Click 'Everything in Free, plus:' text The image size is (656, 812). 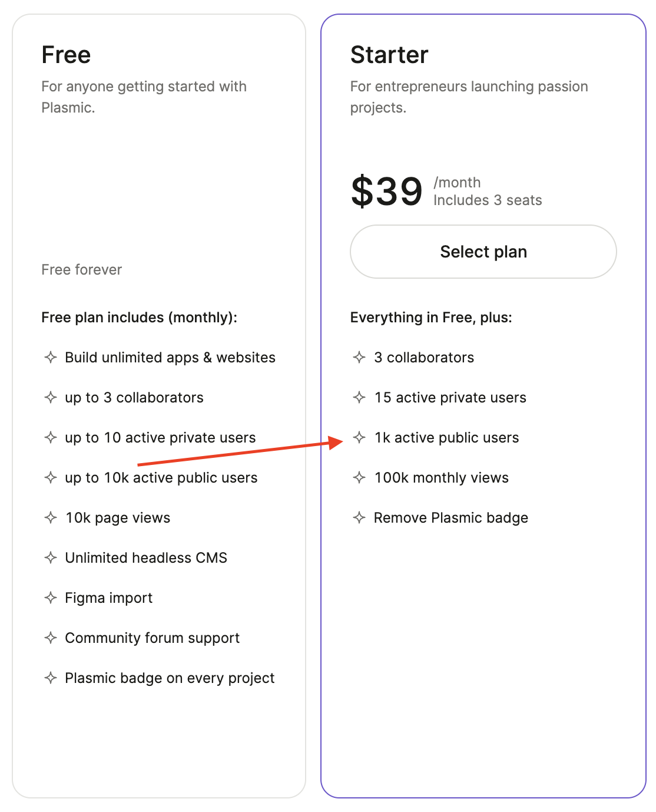tap(431, 318)
